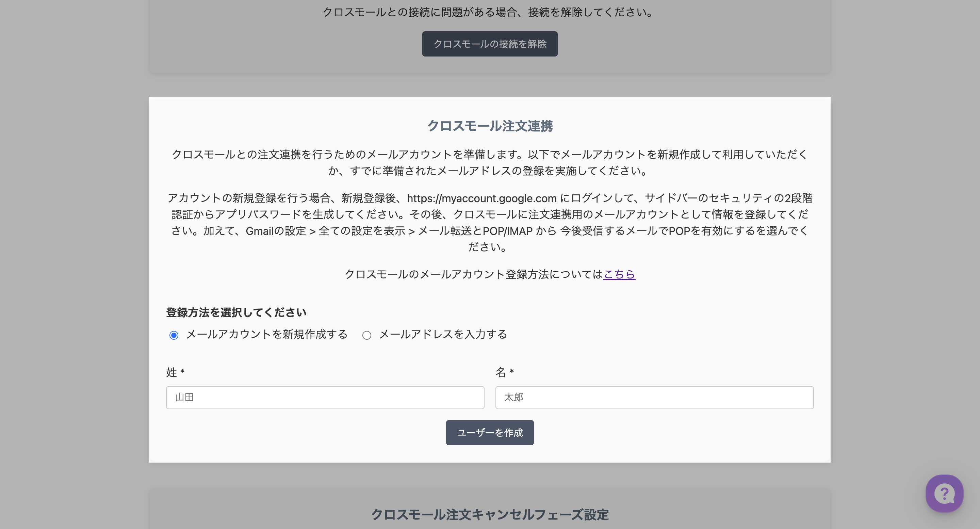
Task: Click the メールアカウントを準備します intro paragraph
Action: pos(490,155)
